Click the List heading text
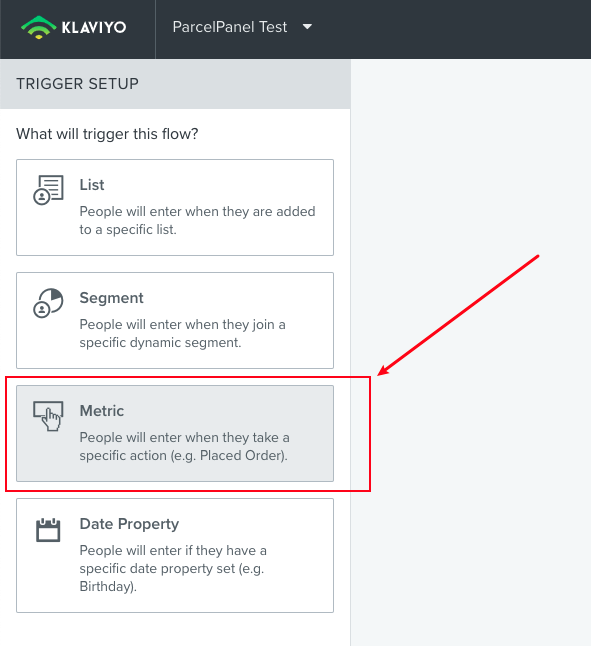The image size is (591, 646). (x=92, y=185)
